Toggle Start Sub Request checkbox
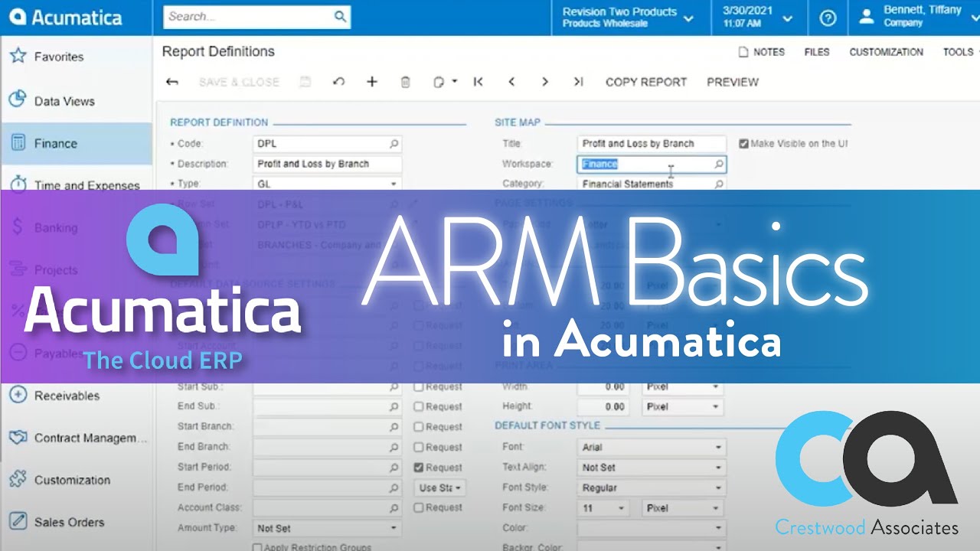980x551 pixels. point(419,386)
